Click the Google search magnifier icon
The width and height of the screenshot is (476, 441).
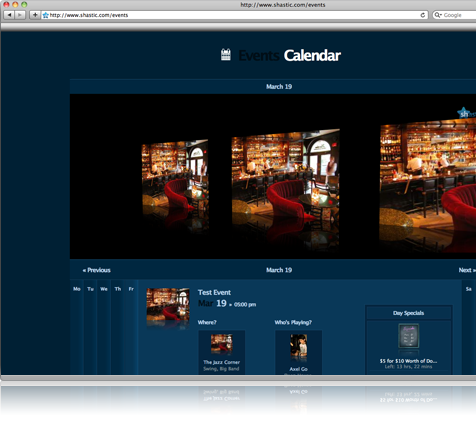pos(437,15)
